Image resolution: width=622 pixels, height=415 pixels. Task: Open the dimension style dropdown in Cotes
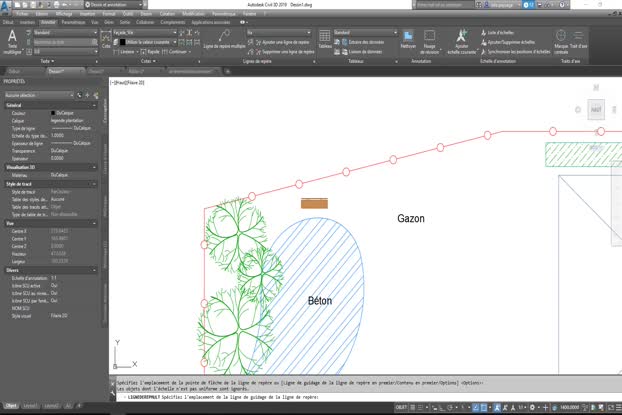[145, 33]
